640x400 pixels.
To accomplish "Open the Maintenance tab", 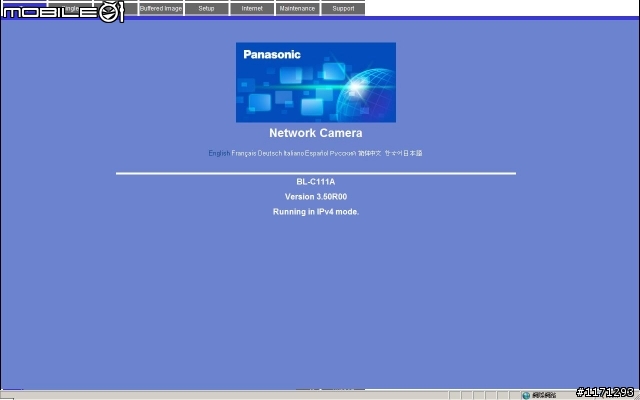I will pyautogui.click(x=298, y=8).
